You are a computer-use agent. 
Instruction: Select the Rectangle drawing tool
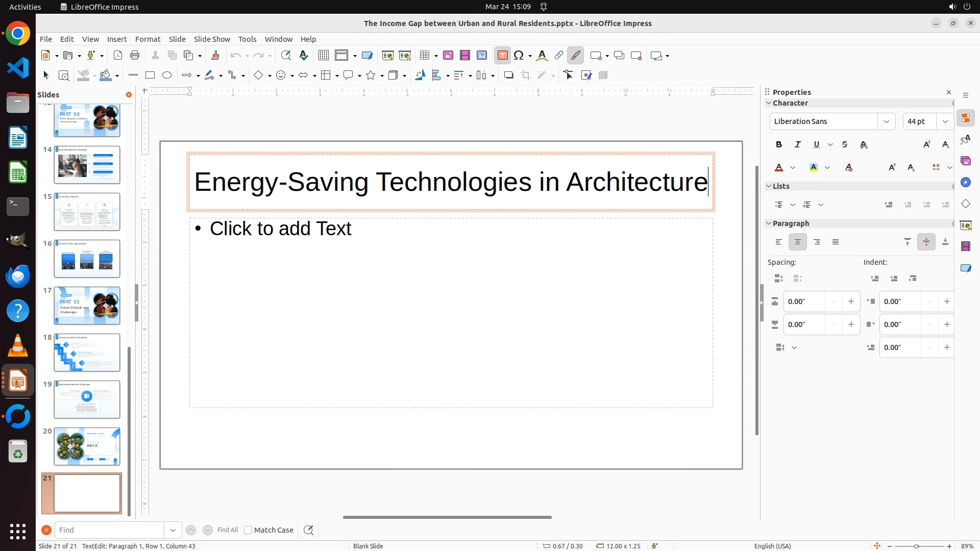150,76
